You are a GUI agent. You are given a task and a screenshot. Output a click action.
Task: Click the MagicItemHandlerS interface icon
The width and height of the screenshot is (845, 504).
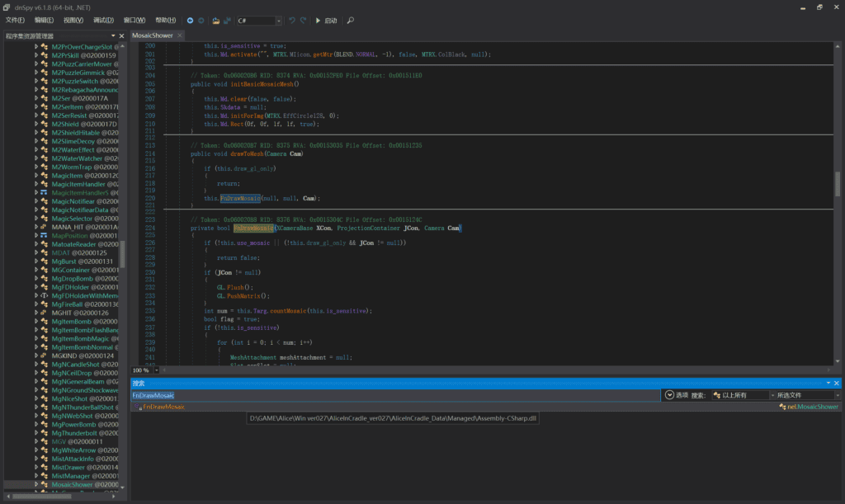tap(45, 193)
